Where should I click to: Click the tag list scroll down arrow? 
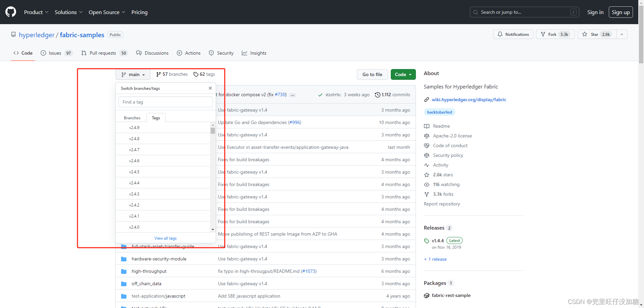pyautogui.click(x=213, y=230)
